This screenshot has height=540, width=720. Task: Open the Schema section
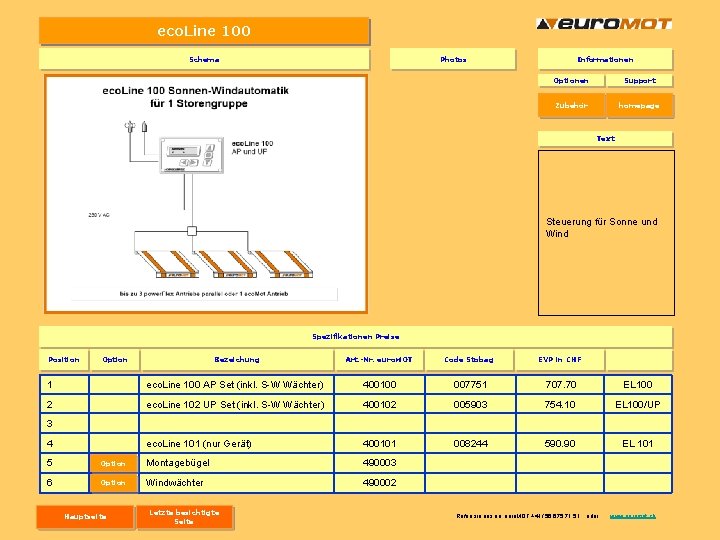pos(204,59)
